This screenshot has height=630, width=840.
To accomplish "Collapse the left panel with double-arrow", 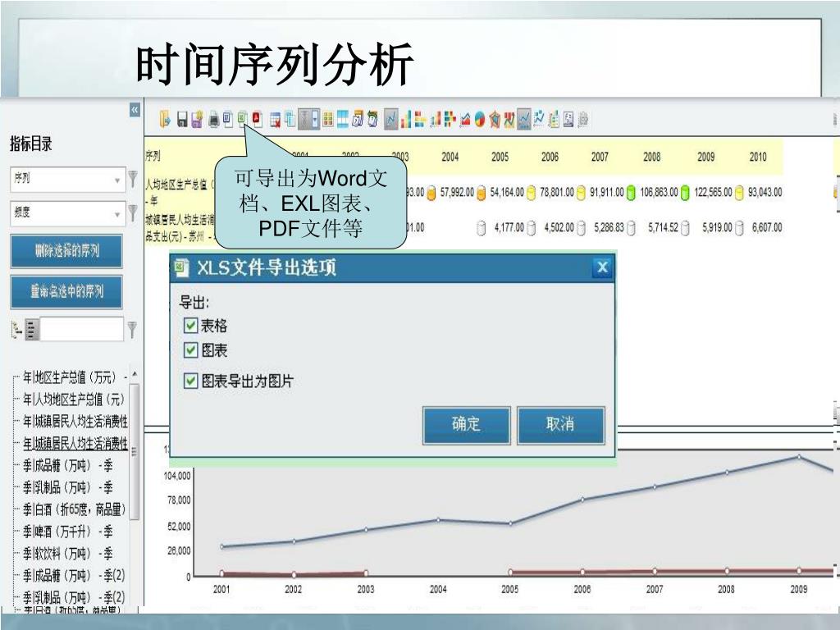I will (135, 110).
